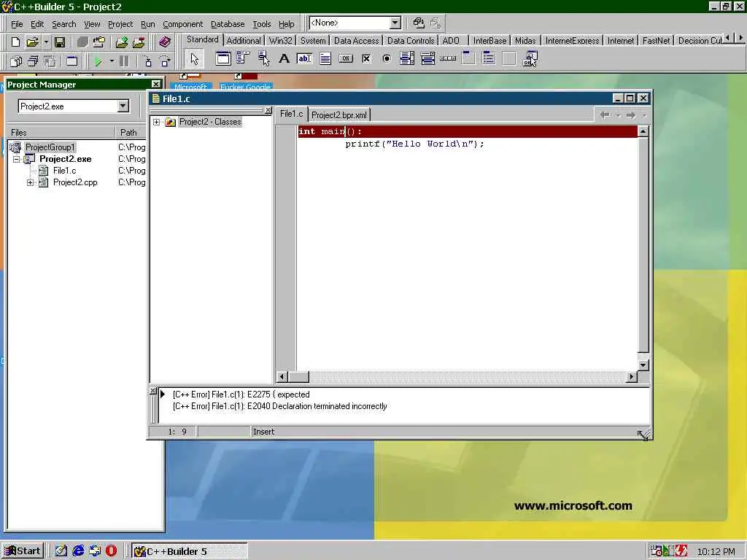Select the Label component (letter A)
747x560 pixels.
[284, 58]
